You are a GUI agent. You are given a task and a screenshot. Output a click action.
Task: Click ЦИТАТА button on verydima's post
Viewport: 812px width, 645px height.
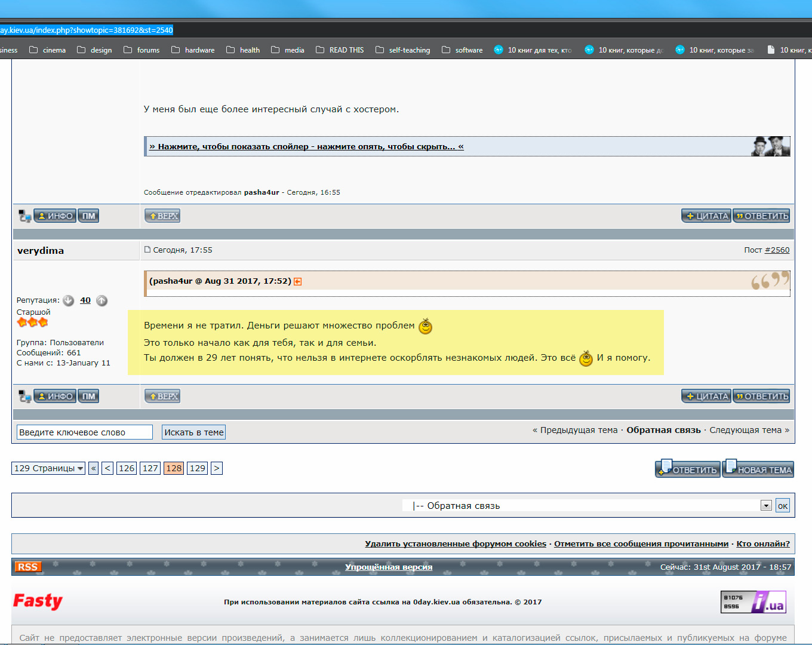point(706,397)
